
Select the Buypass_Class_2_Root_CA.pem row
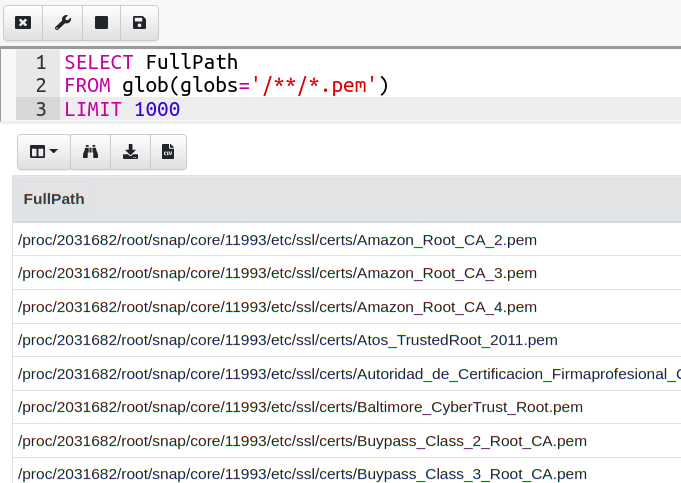click(347, 441)
